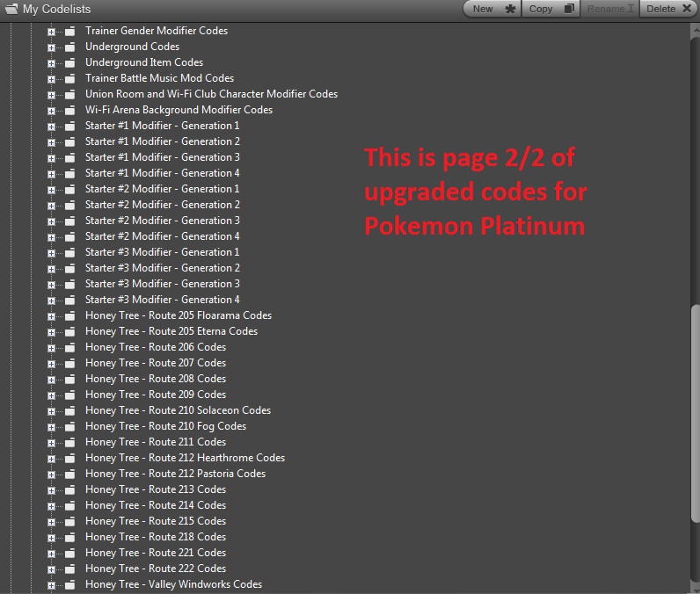This screenshot has height=594, width=700.
Task: Click the vertical scrollbar thumb
Action: pyautogui.click(x=695, y=413)
